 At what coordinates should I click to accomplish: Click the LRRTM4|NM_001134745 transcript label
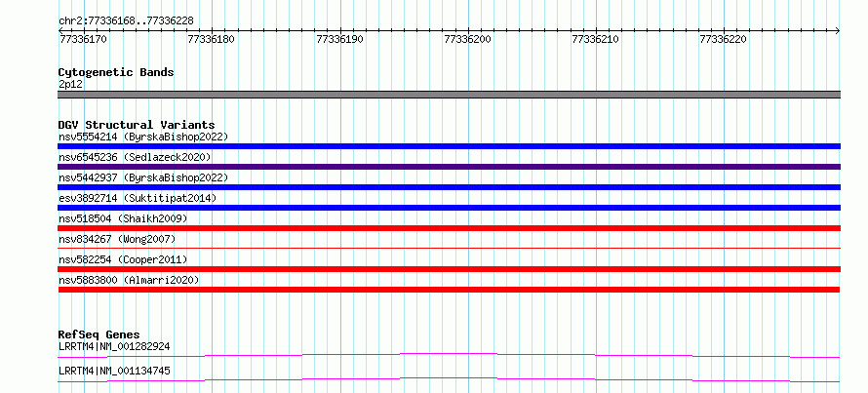(x=114, y=371)
